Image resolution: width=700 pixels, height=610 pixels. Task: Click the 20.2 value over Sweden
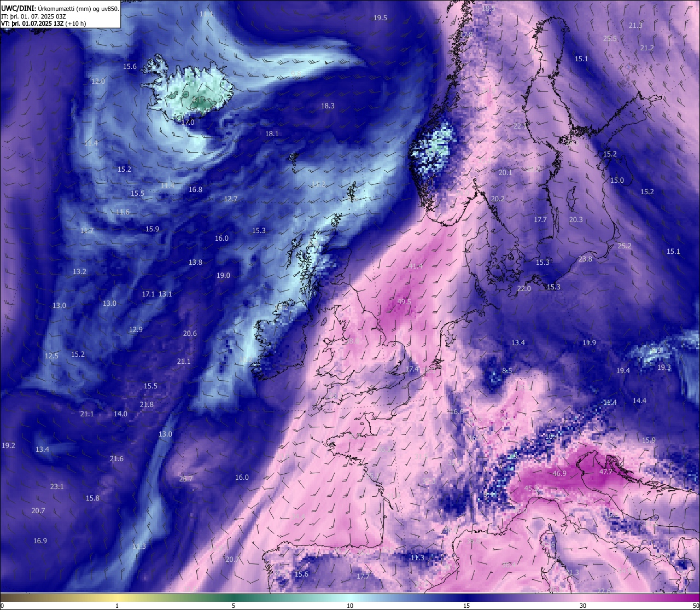pos(498,199)
